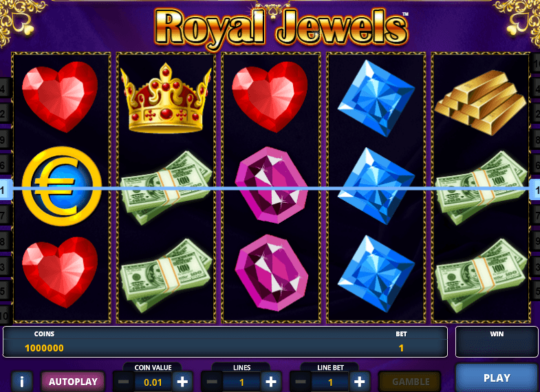Increase coin value with plus button
Viewport: 540px width, 392px height.
(x=182, y=381)
